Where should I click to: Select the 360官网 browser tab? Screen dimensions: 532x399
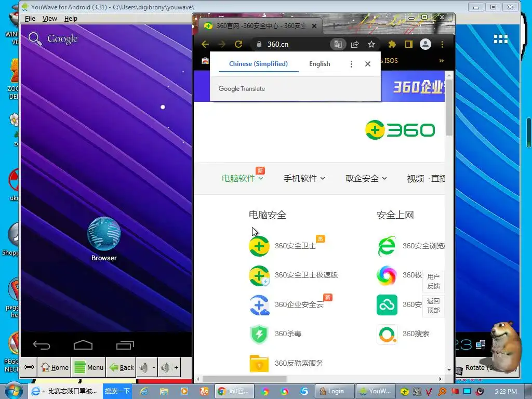point(261,26)
